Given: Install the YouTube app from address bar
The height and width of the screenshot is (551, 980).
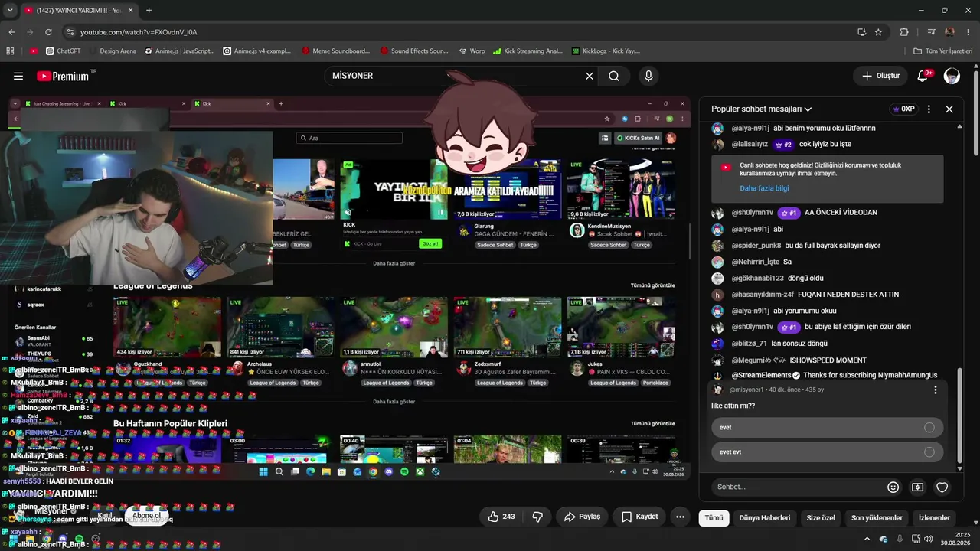Looking at the screenshot, I should click(x=861, y=32).
